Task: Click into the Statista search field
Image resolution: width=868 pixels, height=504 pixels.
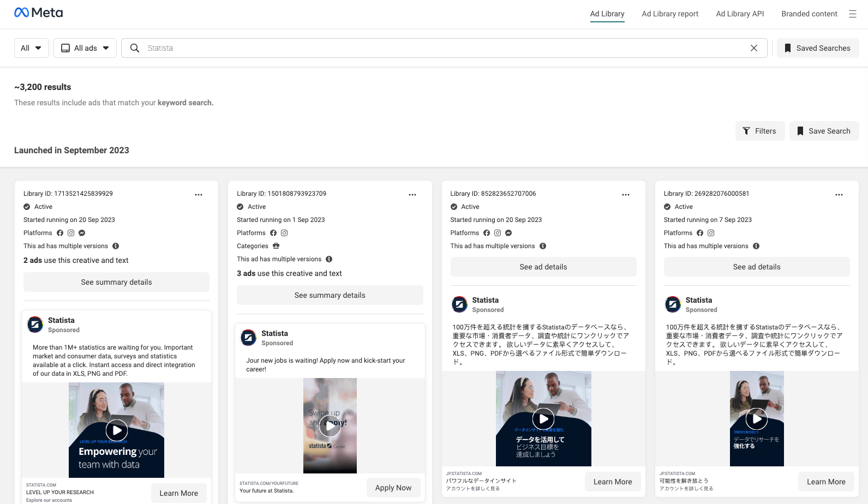Action: tap(436, 48)
